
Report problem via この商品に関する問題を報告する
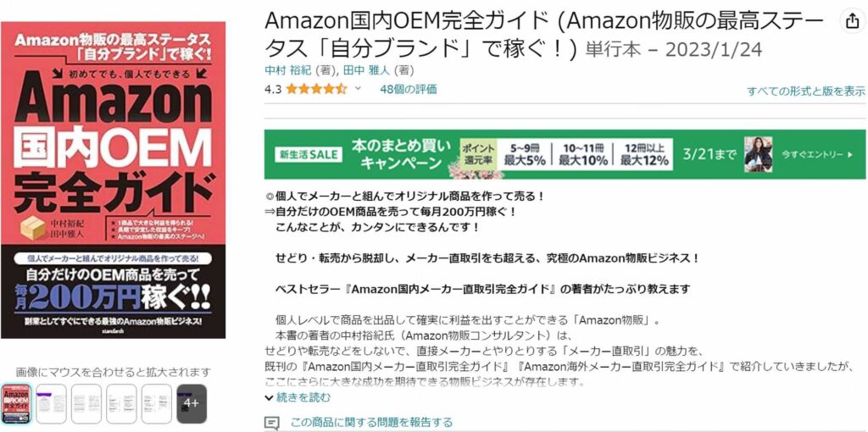(x=371, y=423)
